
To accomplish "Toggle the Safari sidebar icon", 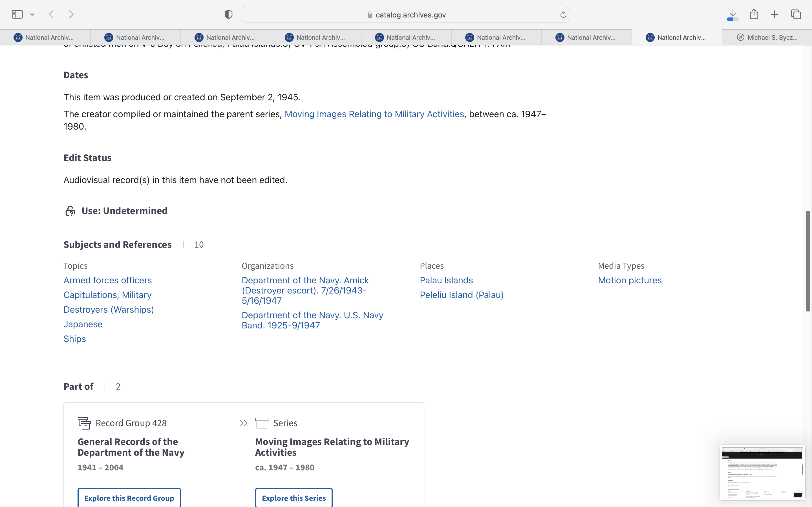I will pyautogui.click(x=17, y=14).
